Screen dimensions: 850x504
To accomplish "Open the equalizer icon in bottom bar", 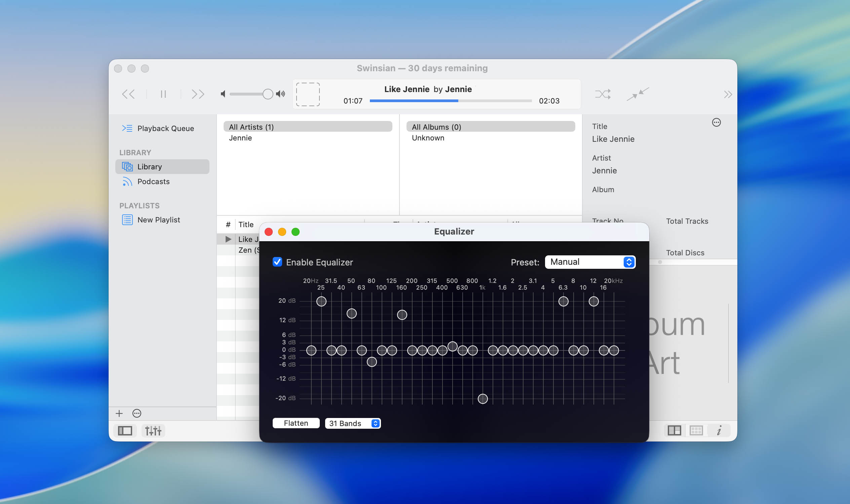I will point(153,431).
